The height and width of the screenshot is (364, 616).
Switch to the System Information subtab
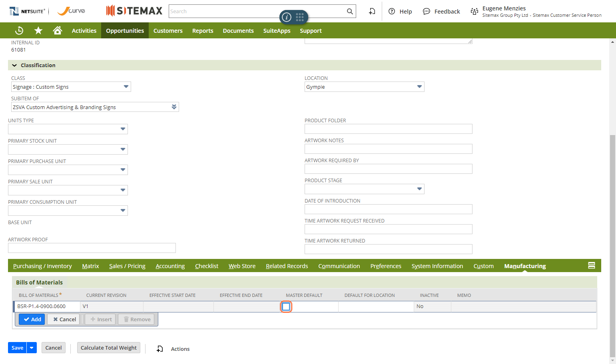point(437,266)
